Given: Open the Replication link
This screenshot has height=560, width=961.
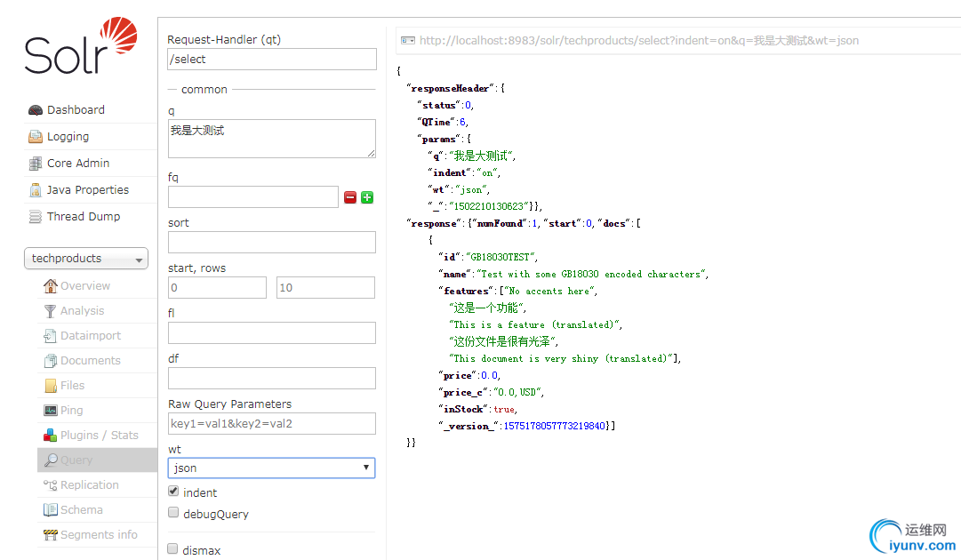Looking at the screenshot, I should [90, 485].
